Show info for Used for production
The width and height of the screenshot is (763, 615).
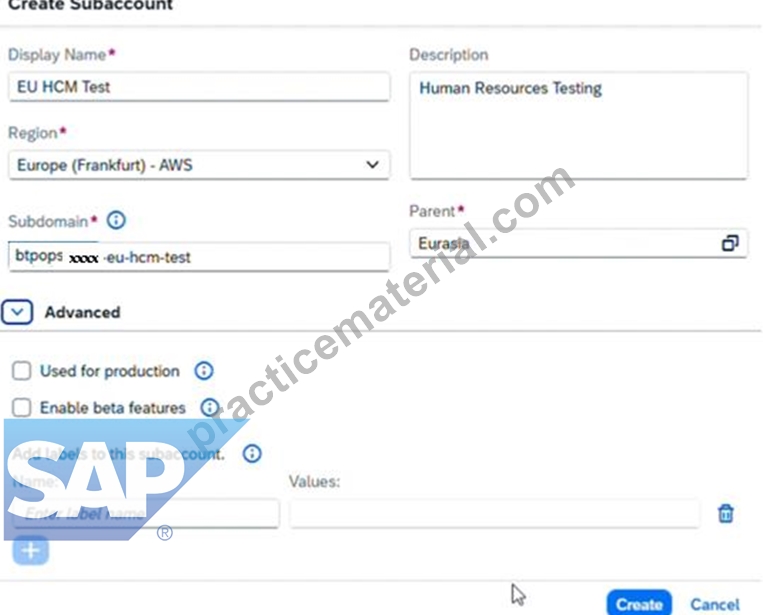tap(204, 371)
